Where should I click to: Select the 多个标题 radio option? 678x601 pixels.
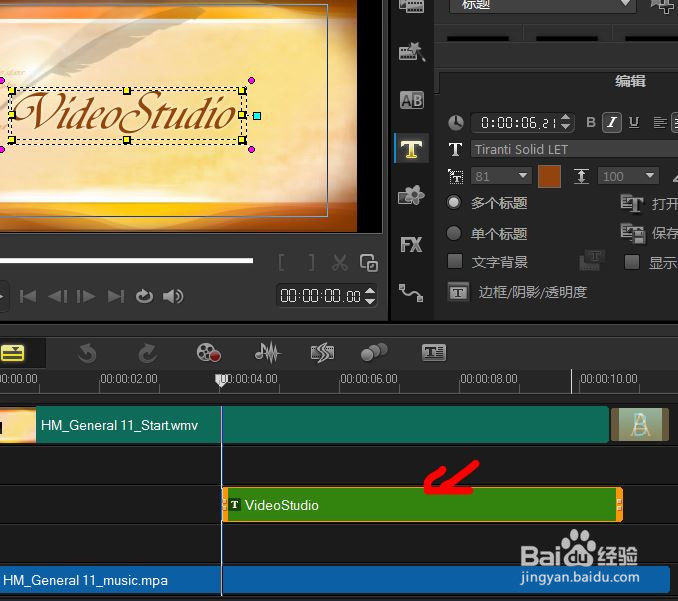(454, 202)
